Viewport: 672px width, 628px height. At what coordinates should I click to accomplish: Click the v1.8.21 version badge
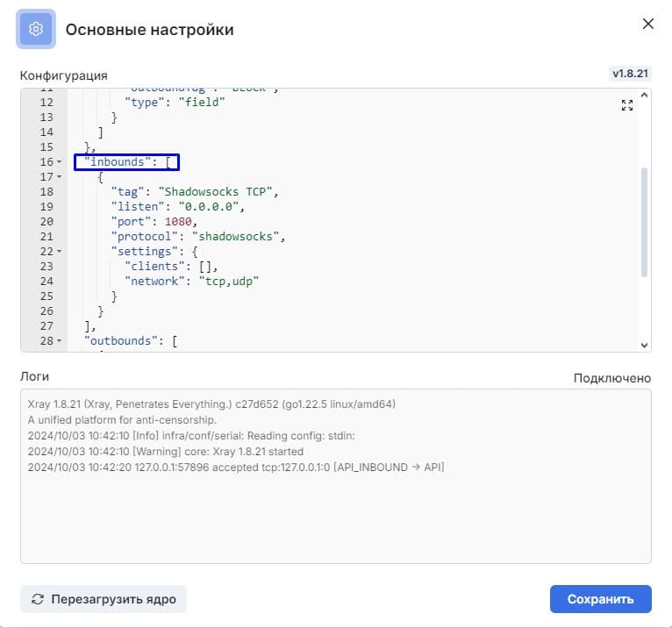(630, 74)
